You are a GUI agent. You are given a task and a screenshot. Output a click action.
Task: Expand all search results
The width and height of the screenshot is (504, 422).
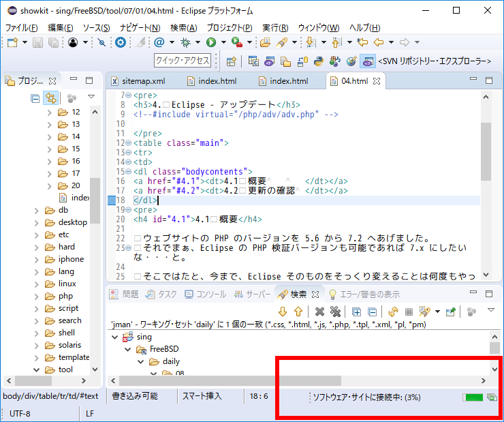356,312
